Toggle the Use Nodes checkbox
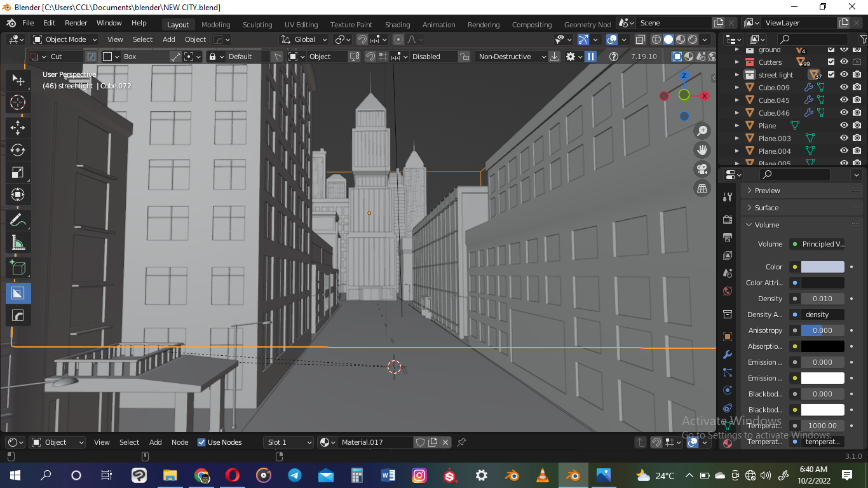 pos(201,442)
